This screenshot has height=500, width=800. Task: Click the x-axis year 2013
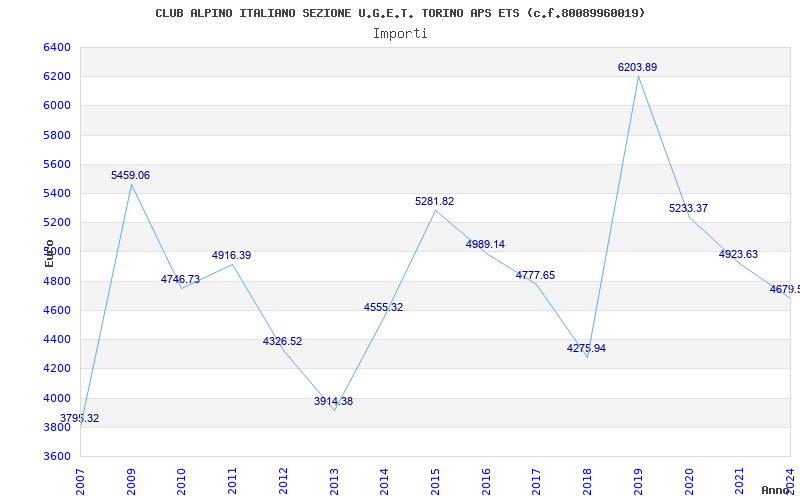click(334, 482)
